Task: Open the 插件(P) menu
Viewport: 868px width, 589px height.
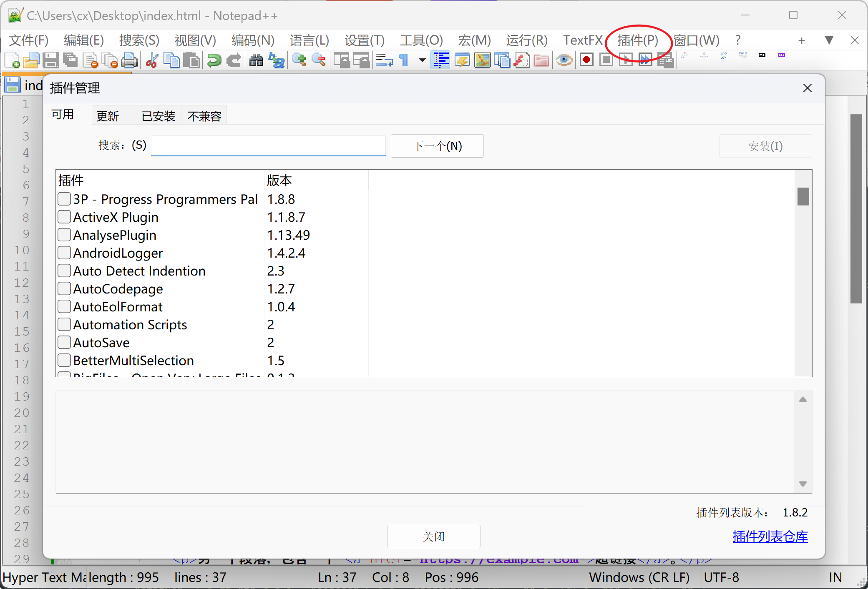Action: 637,40
